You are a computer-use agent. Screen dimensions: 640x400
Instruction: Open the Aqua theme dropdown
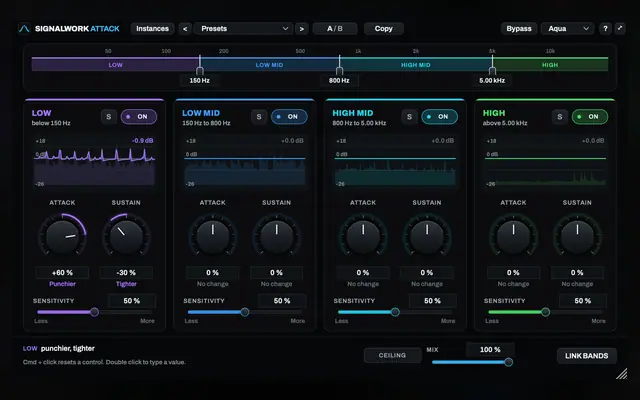coord(568,29)
